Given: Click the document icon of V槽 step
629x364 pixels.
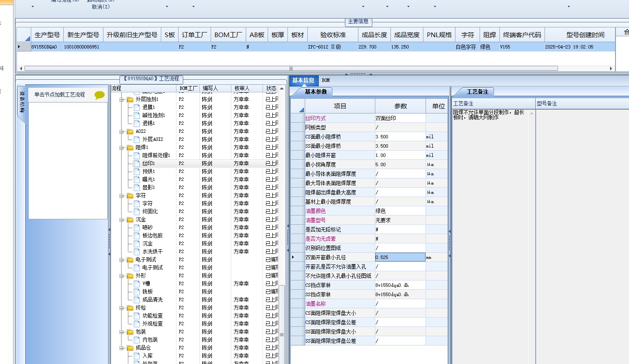Looking at the screenshot, I should [x=137, y=283].
